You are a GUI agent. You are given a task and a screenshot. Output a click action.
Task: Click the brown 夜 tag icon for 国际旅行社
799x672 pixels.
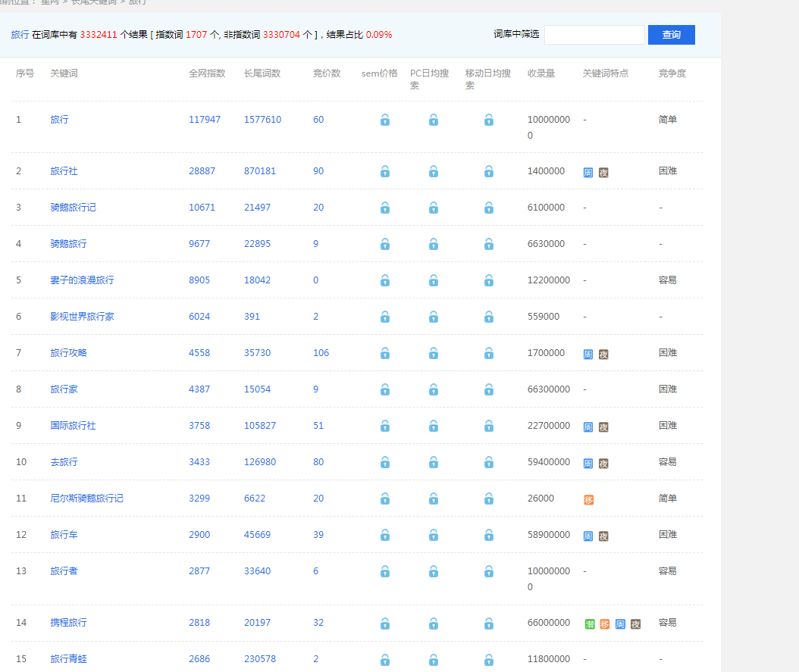coord(603,427)
